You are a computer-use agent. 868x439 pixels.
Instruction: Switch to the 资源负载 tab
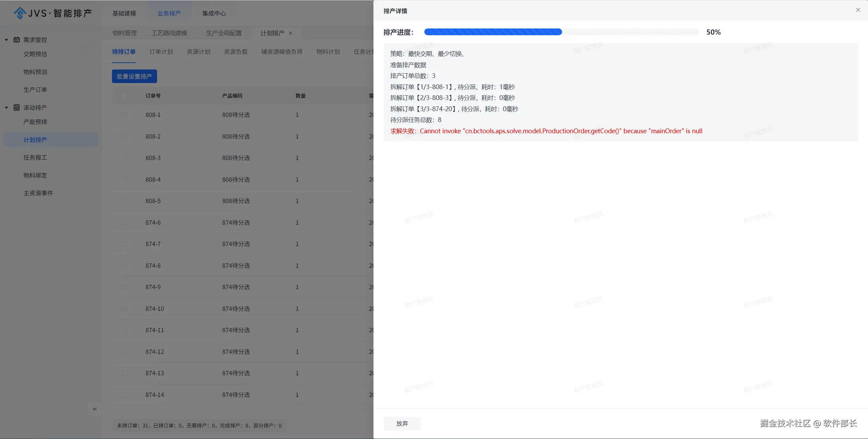click(x=235, y=52)
